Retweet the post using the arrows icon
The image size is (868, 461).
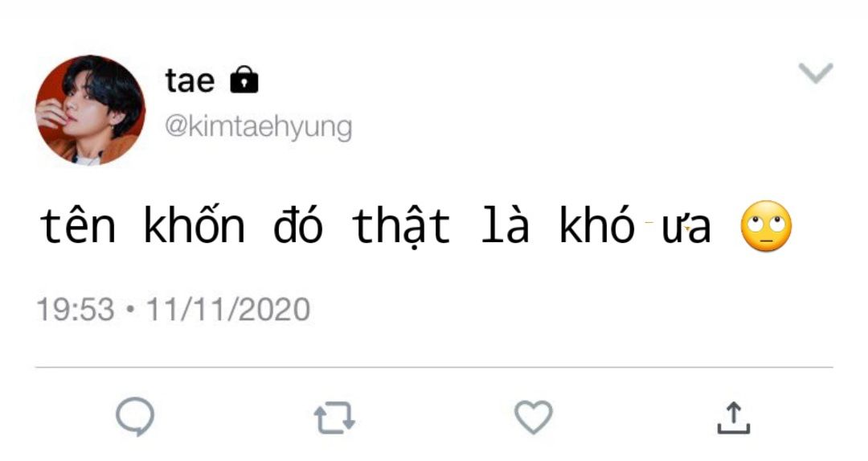pyautogui.click(x=334, y=418)
